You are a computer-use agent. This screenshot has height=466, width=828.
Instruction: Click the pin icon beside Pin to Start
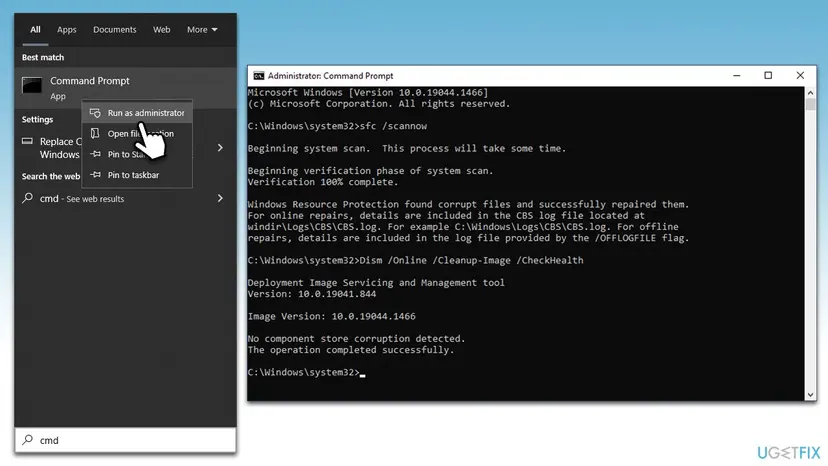[95, 154]
